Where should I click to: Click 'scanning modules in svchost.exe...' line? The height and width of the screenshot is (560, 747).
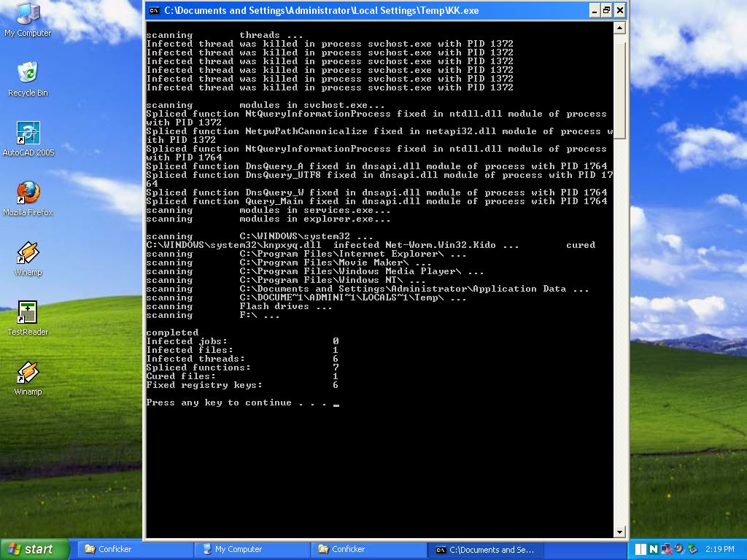(x=266, y=105)
